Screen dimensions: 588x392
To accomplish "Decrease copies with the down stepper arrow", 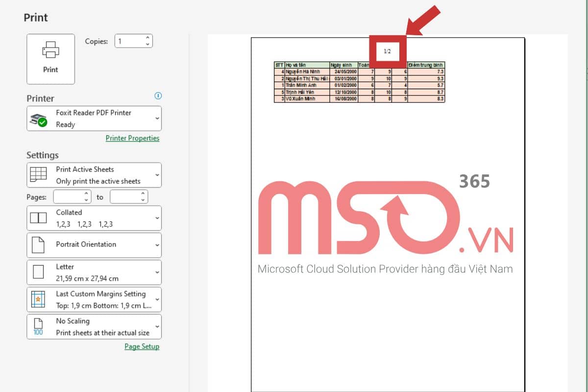I will 147,44.
